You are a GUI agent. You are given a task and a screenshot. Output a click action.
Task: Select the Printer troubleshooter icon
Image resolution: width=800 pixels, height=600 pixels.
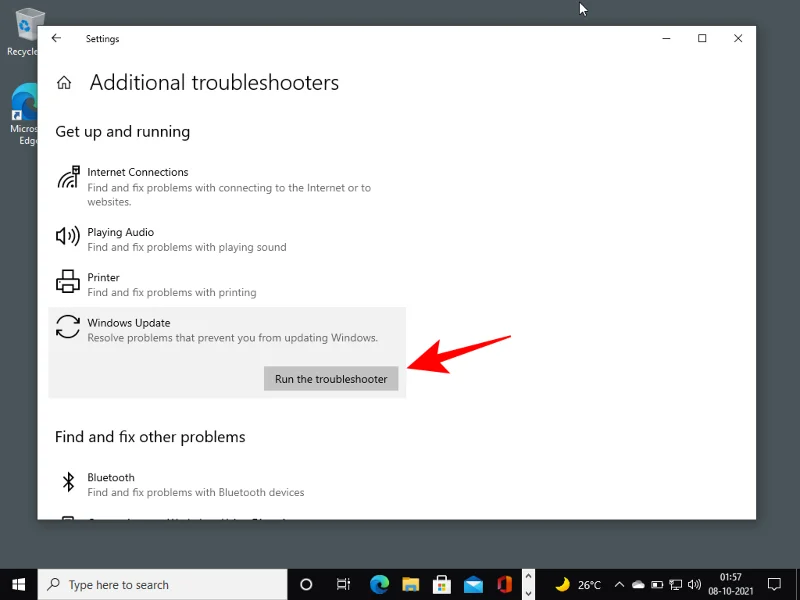click(68, 282)
